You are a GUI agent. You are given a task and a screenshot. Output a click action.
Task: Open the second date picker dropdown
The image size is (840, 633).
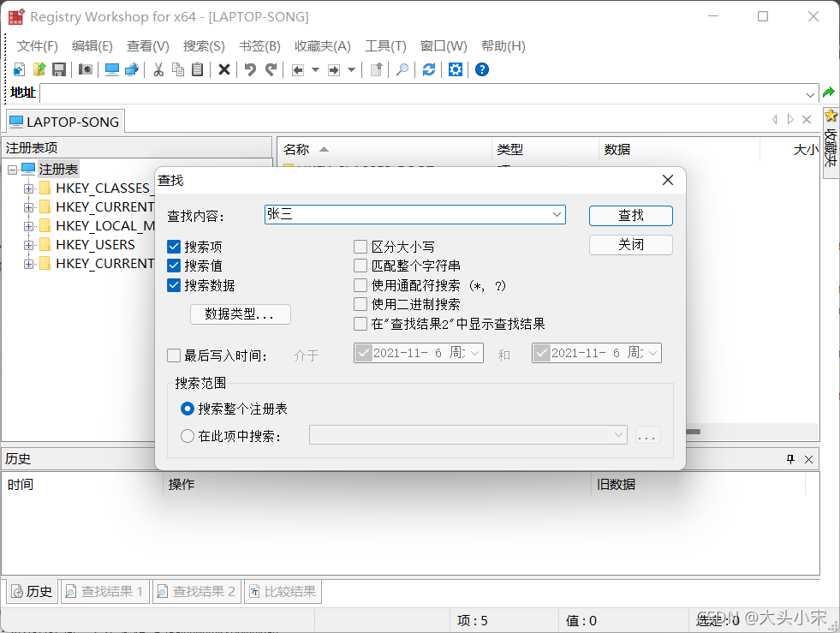pos(652,353)
